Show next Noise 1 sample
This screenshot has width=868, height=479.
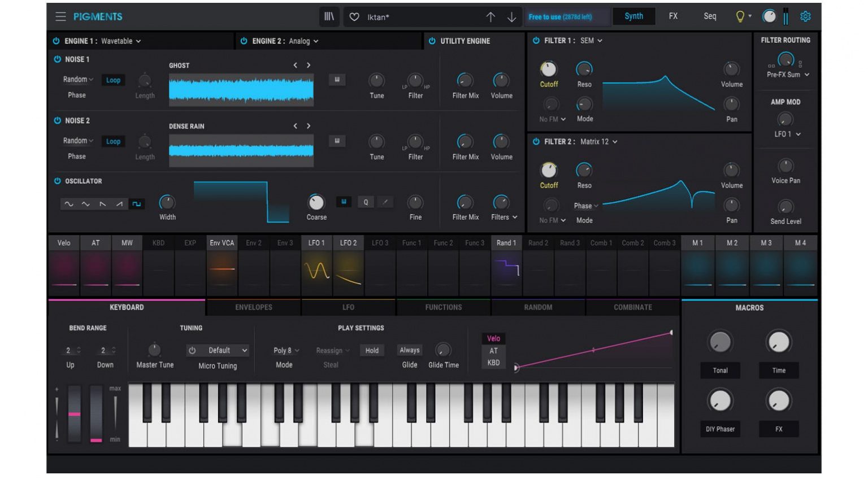309,65
